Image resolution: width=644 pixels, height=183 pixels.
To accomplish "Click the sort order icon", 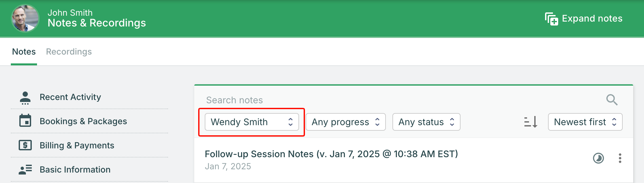I will coord(531,122).
